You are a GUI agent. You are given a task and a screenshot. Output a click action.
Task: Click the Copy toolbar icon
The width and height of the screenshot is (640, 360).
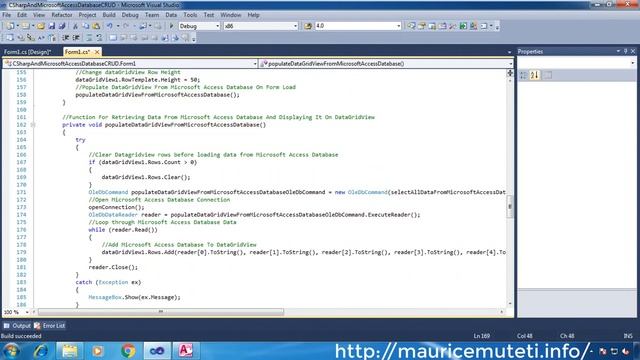tap(86, 26)
